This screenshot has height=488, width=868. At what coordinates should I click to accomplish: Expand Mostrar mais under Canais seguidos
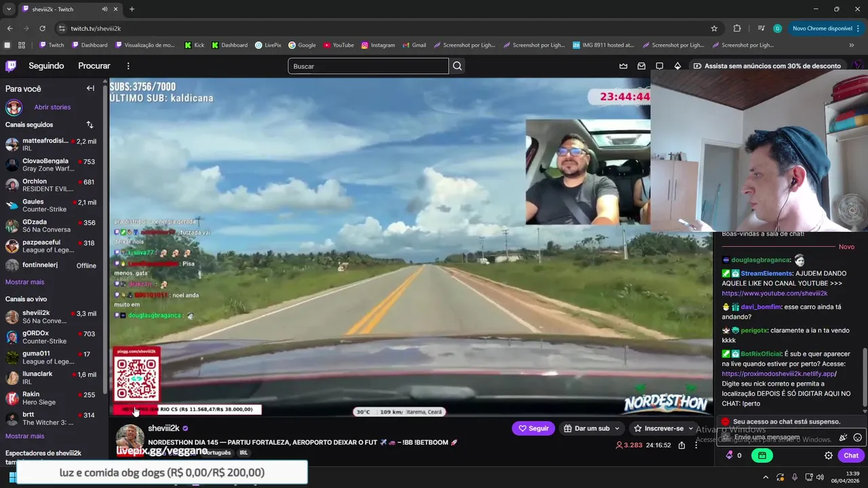(24, 282)
